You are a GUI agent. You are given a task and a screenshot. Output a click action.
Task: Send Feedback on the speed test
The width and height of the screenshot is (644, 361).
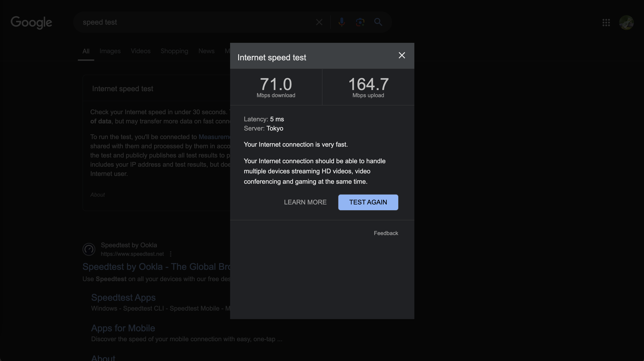[x=386, y=233]
